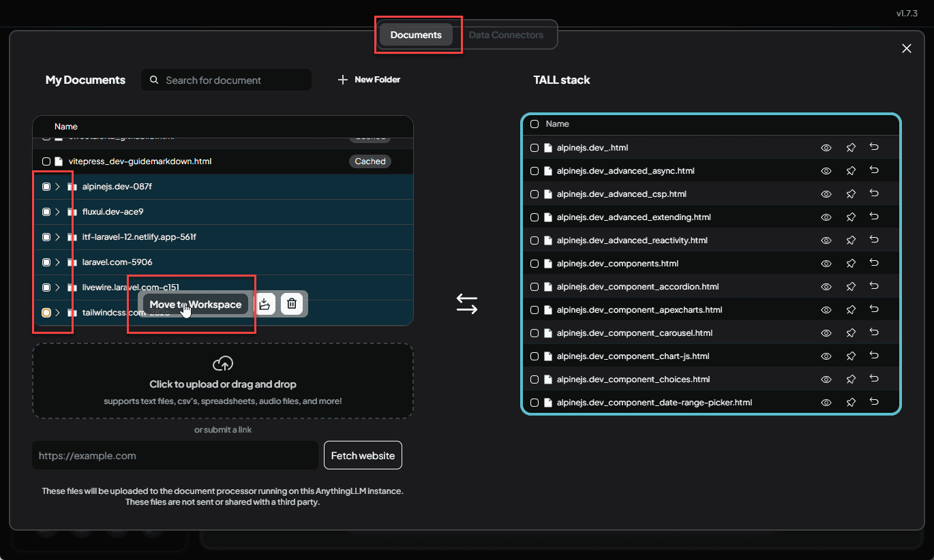934x560 pixels.
Task: Expand the laravel.com-5906 folder chevron
Action: 58,262
